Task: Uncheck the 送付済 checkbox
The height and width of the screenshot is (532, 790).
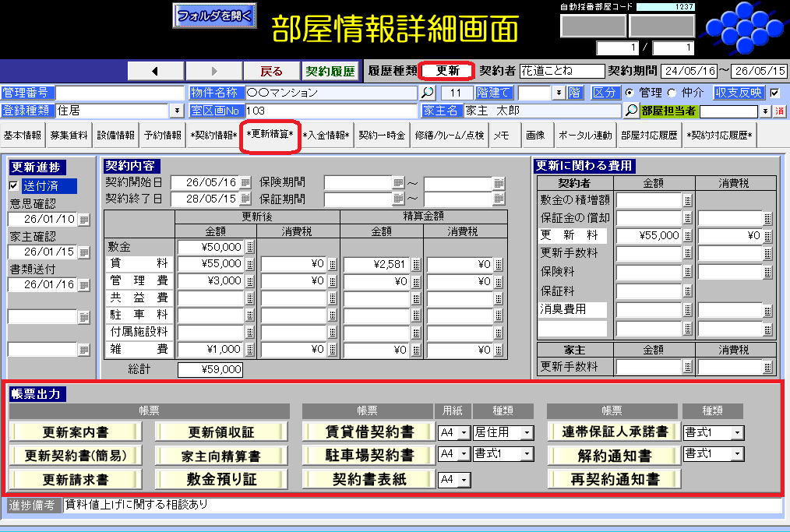Action: (x=13, y=186)
